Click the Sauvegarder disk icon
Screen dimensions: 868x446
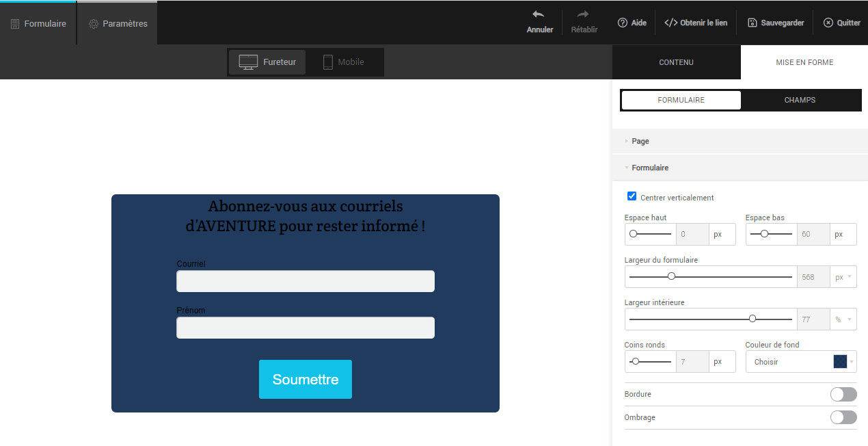click(752, 23)
